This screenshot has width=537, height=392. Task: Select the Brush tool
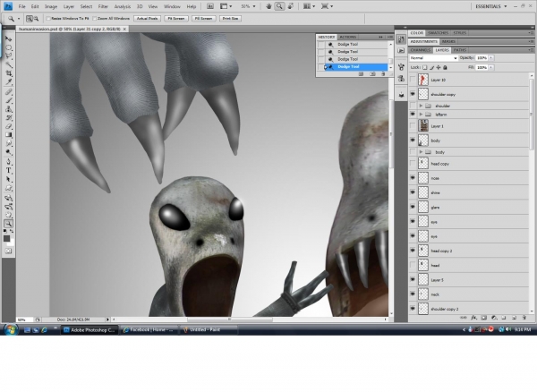click(8, 100)
